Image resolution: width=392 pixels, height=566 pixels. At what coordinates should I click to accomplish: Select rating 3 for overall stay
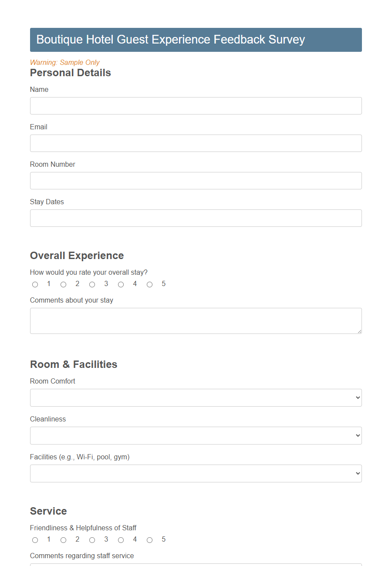[92, 284]
